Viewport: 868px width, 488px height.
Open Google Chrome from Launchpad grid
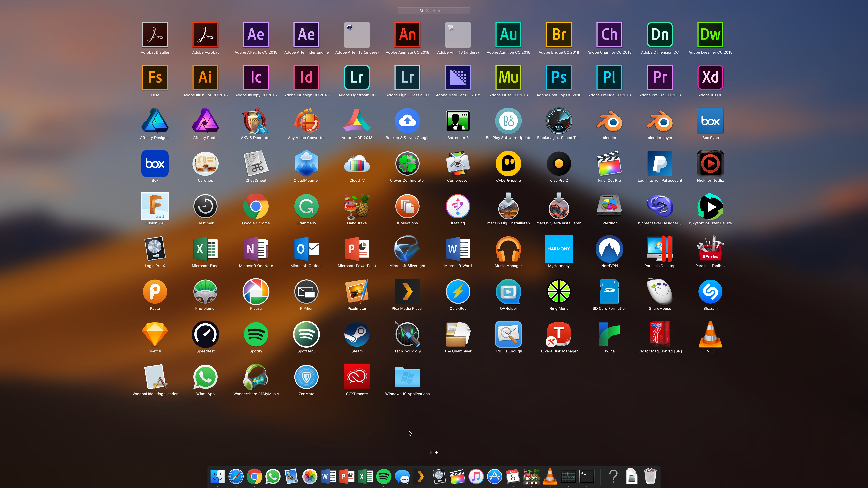256,206
